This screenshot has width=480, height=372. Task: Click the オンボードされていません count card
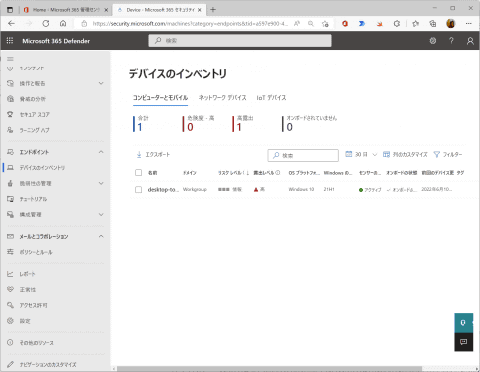tap(310, 124)
